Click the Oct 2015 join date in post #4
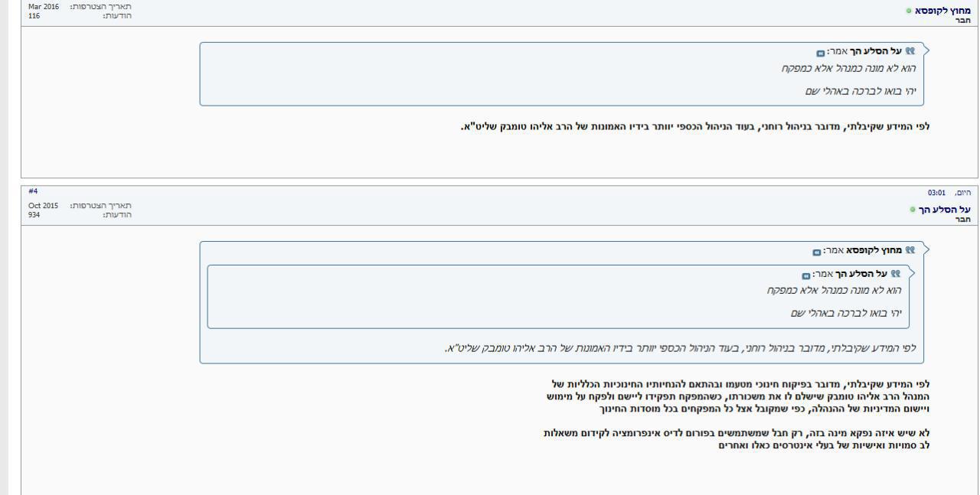 [43, 206]
